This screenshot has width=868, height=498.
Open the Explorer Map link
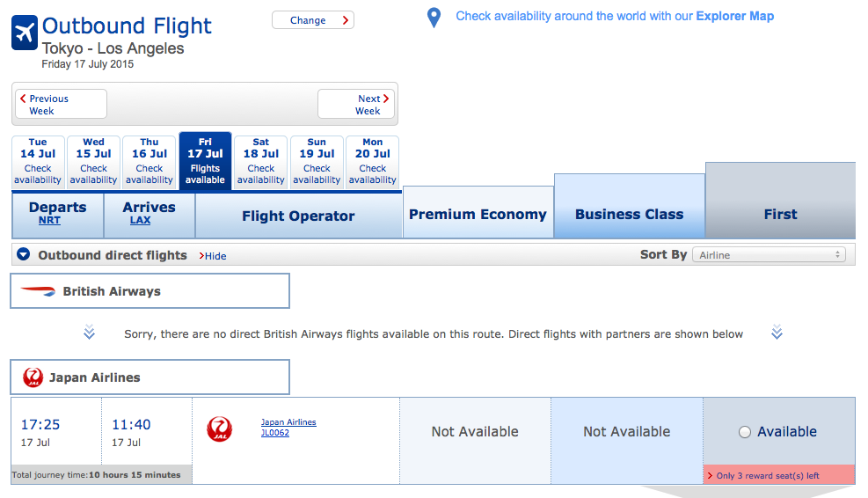click(734, 16)
